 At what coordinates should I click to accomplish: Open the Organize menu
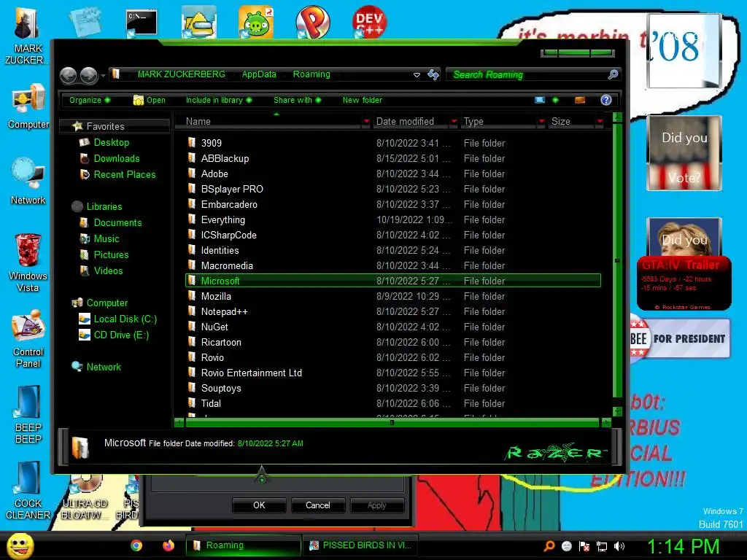pyautogui.click(x=90, y=100)
